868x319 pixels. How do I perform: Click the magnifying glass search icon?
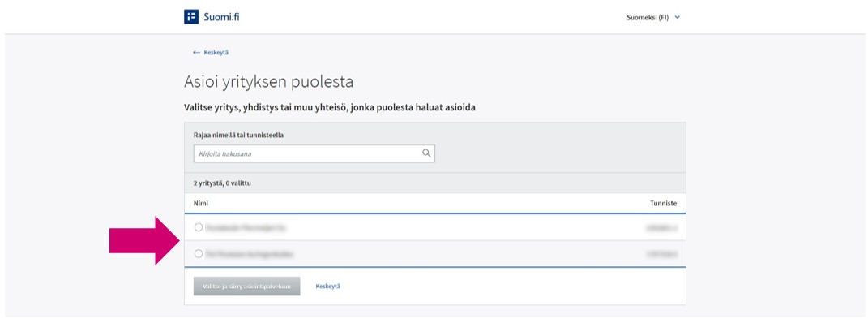426,153
